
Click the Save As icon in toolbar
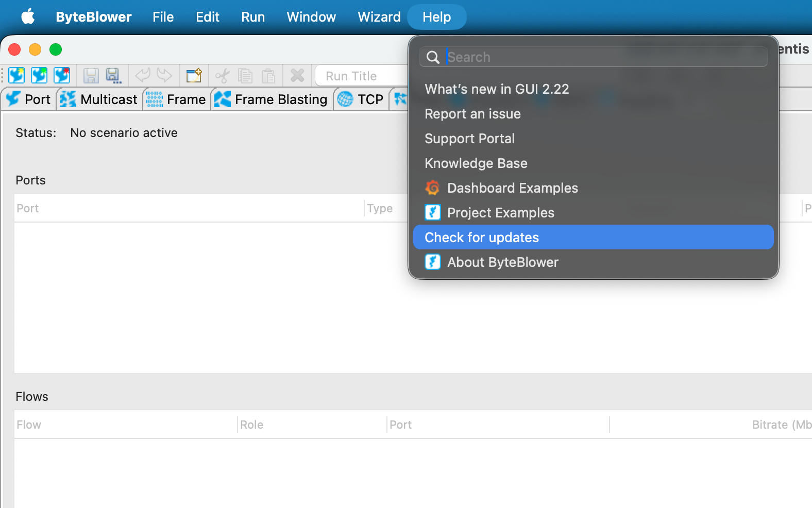click(113, 76)
